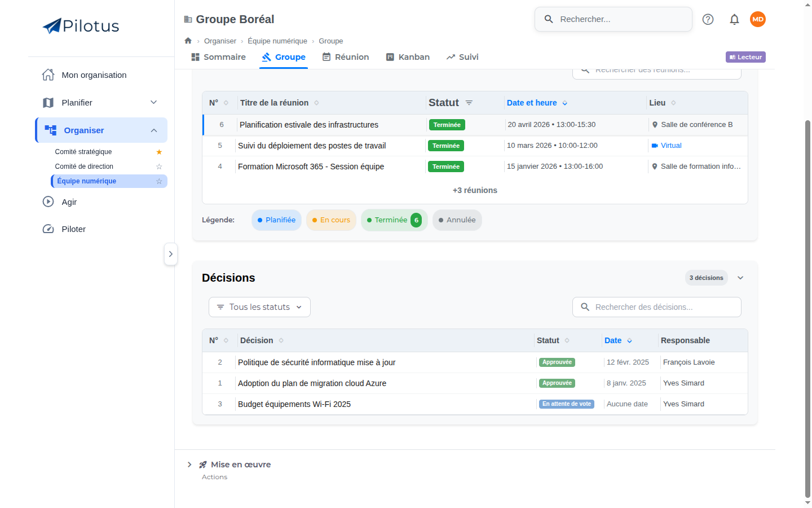Open Suivi du déploiement des postes row
Screen dimensions: 812x508
[x=475, y=146]
